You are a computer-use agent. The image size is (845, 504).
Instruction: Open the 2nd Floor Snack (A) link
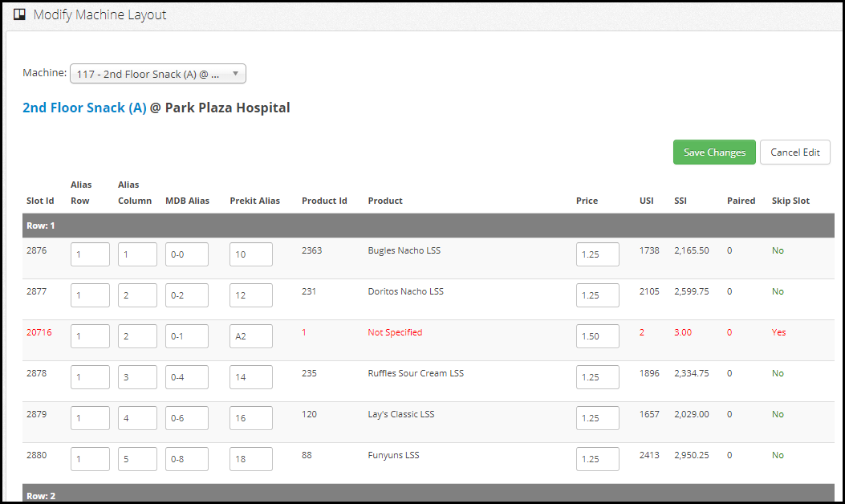[84, 108]
